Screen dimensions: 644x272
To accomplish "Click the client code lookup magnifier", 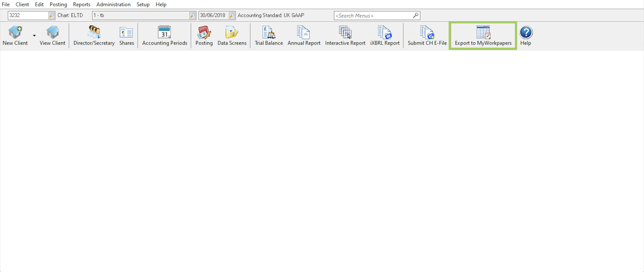I will coord(51,15).
